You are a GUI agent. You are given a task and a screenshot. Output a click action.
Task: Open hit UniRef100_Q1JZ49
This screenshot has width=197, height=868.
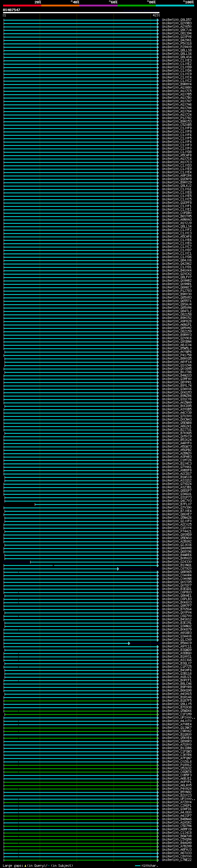click(176, 640)
